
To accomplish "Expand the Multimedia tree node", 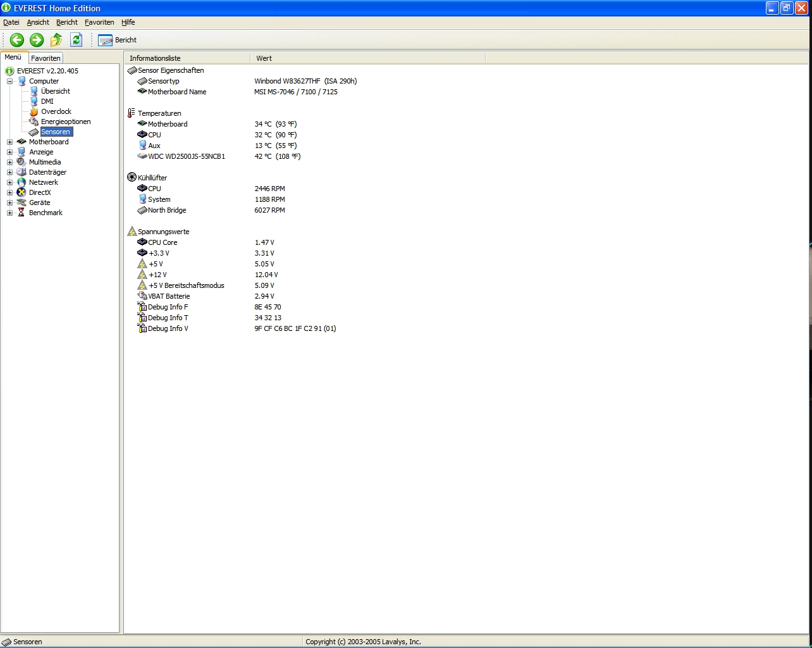I will [9, 162].
